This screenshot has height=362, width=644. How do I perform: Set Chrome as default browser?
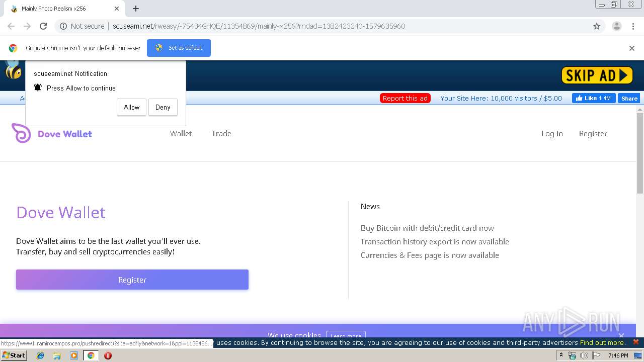coord(179,48)
